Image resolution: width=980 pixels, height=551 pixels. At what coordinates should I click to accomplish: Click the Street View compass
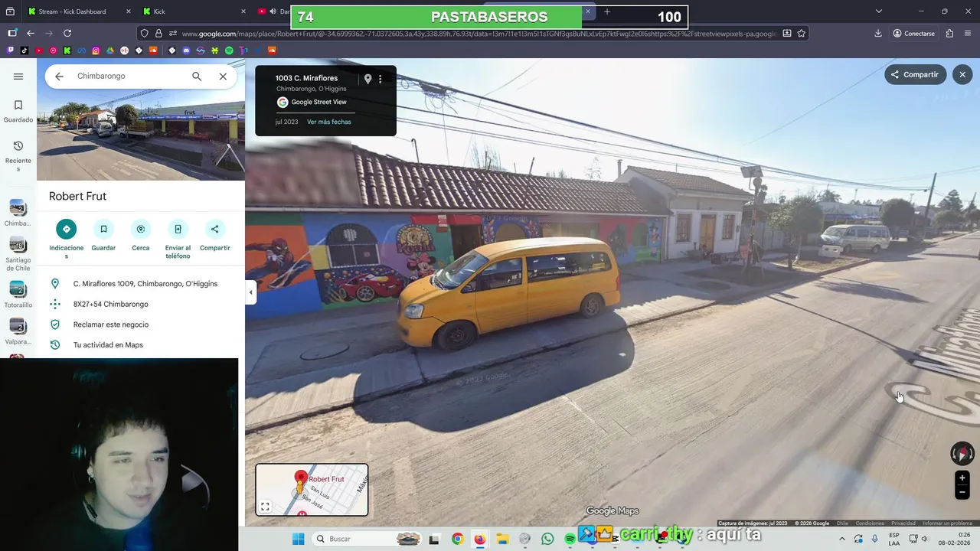coord(962,454)
